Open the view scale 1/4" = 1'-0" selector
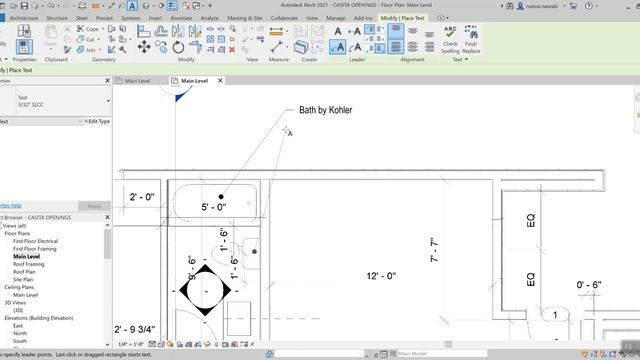Screen dimensions: 640x360 [131, 344]
